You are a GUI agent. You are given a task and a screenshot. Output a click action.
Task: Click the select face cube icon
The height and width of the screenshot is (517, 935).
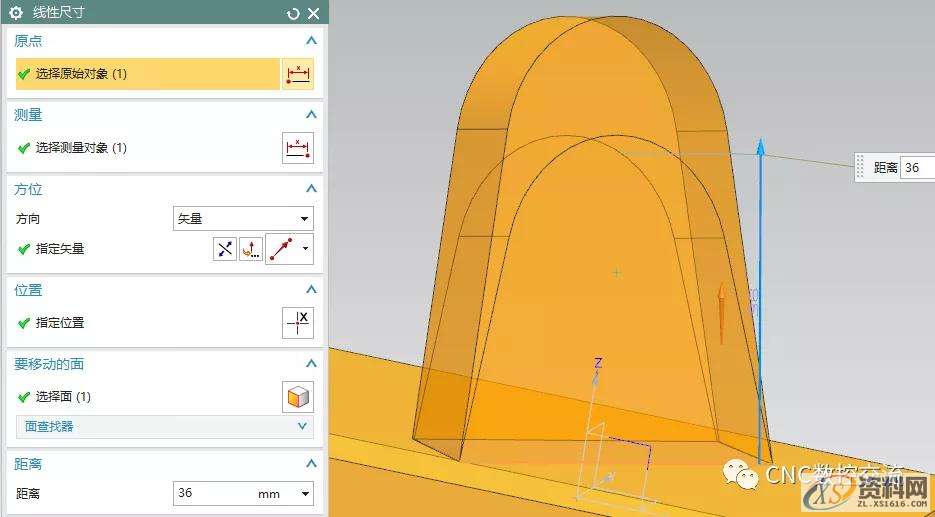click(298, 397)
